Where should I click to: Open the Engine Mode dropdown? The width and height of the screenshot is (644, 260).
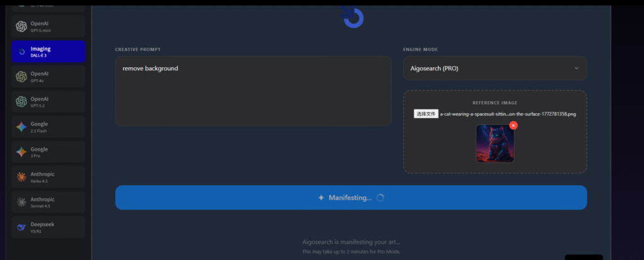[x=494, y=68]
